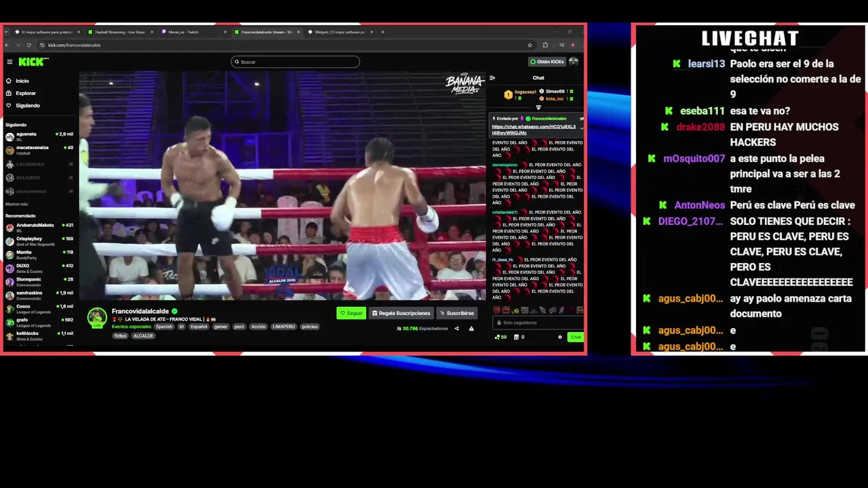This screenshot has width=868, height=488.
Task: Click the share stream icon
Action: pyautogui.click(x=456, y=329)
